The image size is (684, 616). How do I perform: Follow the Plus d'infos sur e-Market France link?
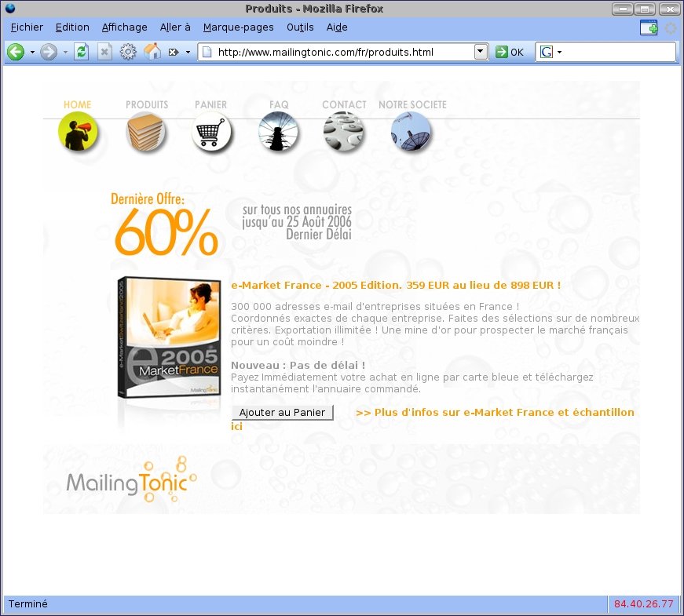coord(495,413)
